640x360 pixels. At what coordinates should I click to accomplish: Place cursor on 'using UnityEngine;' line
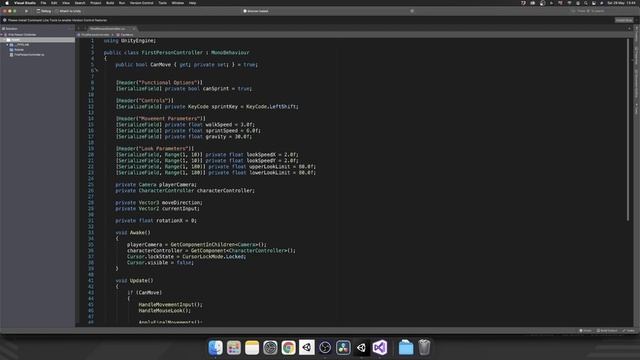tap(130, 41)
